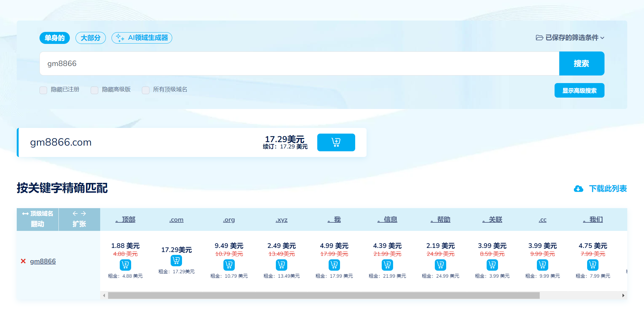The height and width of the screenshot is (313, 644).
Task: Add the 3.99 美元 .cc domain to cart
Action: pyautogui.click(x=543, y=265)
